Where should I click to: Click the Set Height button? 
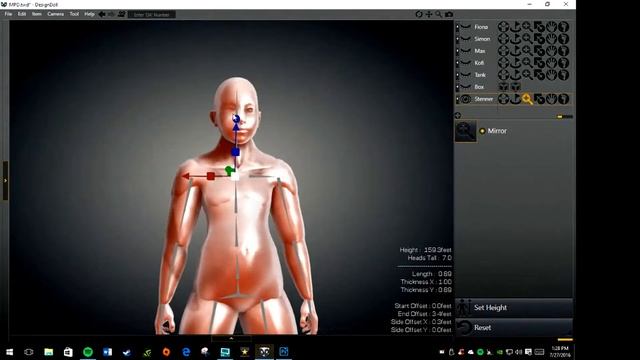pyautogui.click(x=514, y=308)
